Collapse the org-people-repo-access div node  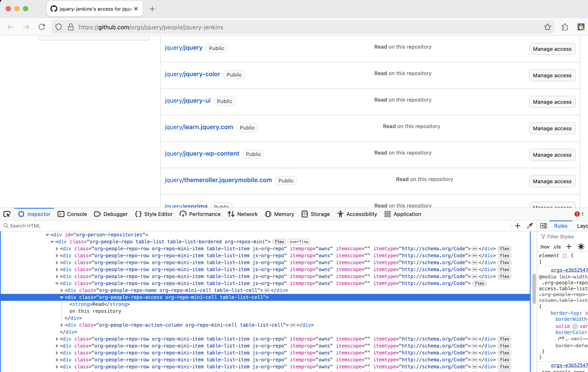[x=61, y=297]
